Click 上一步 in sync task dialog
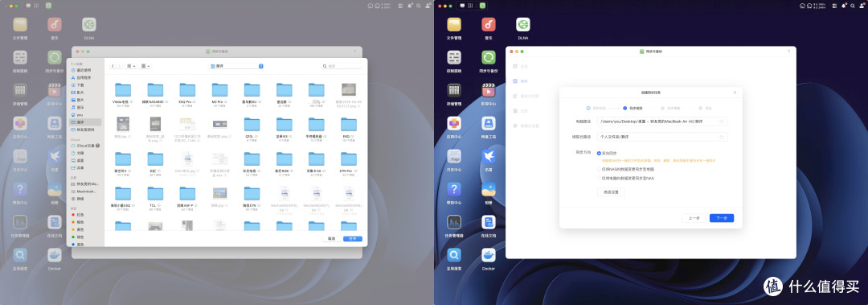The height and width of the screenshot is (305, 868). [694, 218]
